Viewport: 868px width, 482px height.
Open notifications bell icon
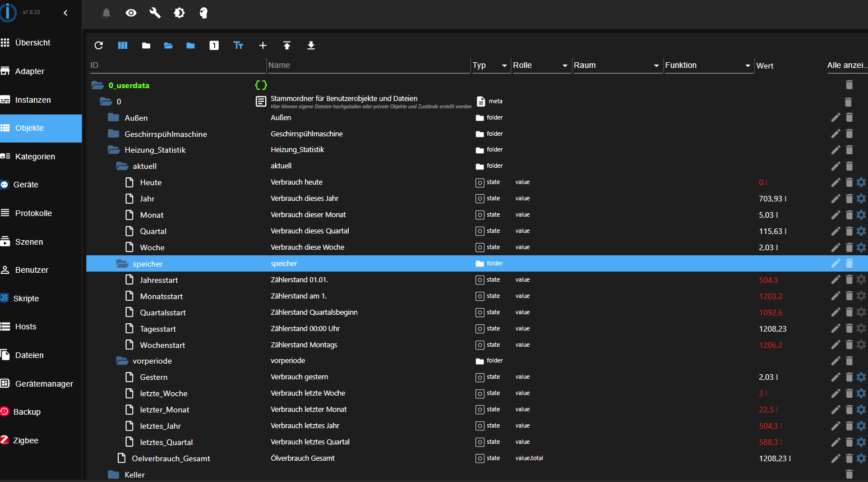[x=107, y=13]
